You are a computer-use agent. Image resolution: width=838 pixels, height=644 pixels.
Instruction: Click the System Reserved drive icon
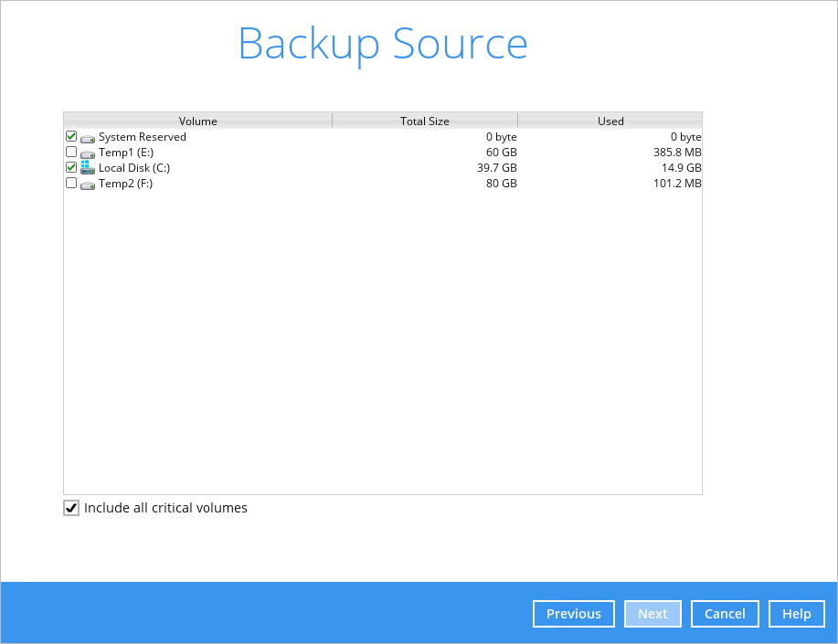tap(88, 138)
